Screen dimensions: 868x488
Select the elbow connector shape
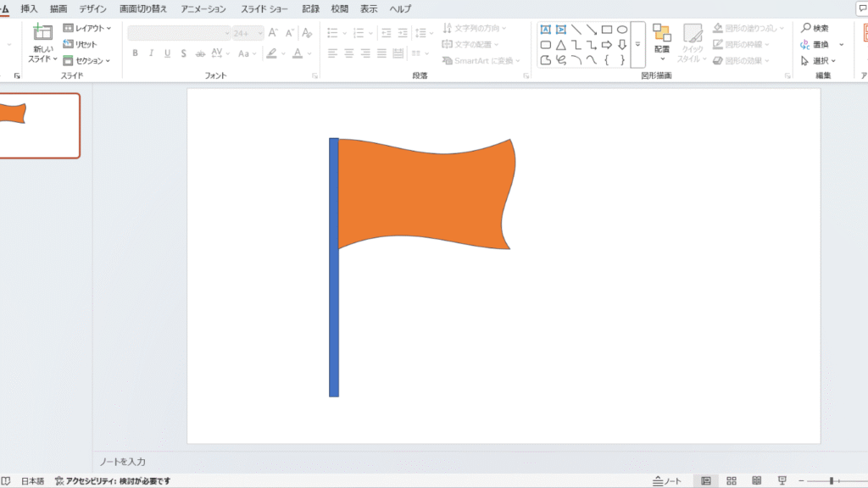tap(576, 45)
